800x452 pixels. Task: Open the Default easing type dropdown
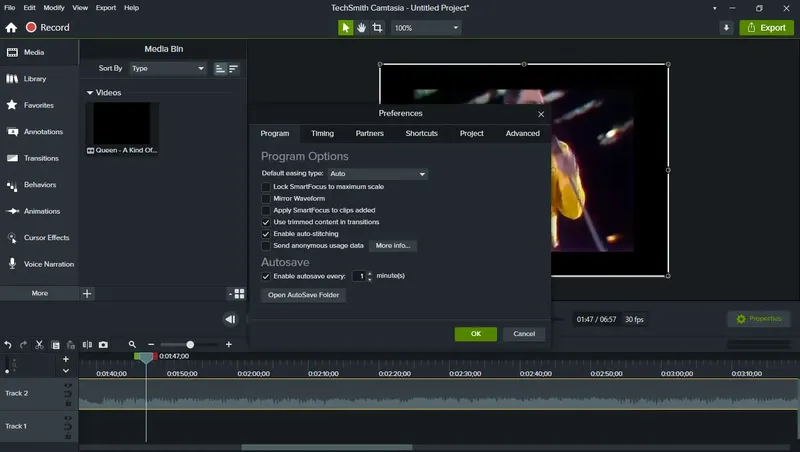coord(378,174)
